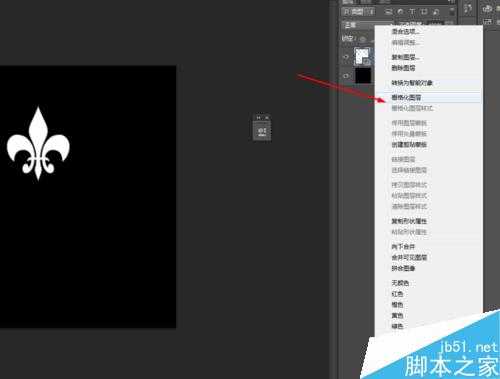The image size is (500, 379).
Task: Select 转换为智能对象 in the menu
Action: [412, 83]
